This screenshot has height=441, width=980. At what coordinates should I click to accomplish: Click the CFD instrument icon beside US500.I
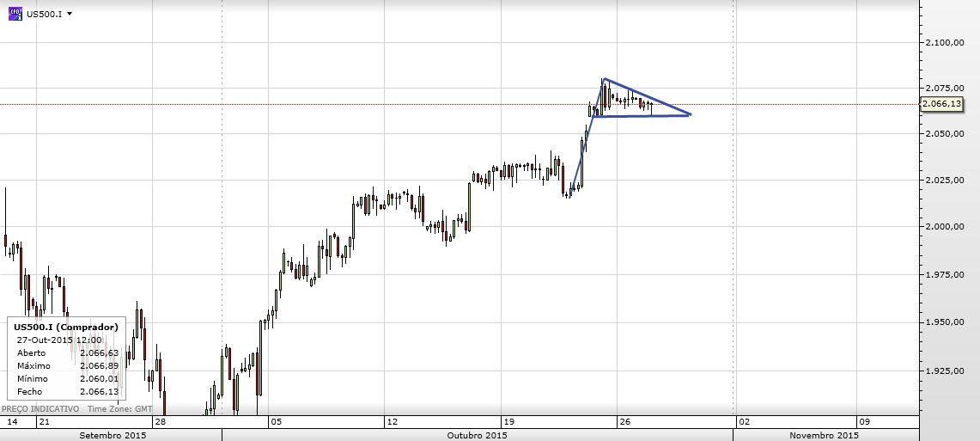15,14
